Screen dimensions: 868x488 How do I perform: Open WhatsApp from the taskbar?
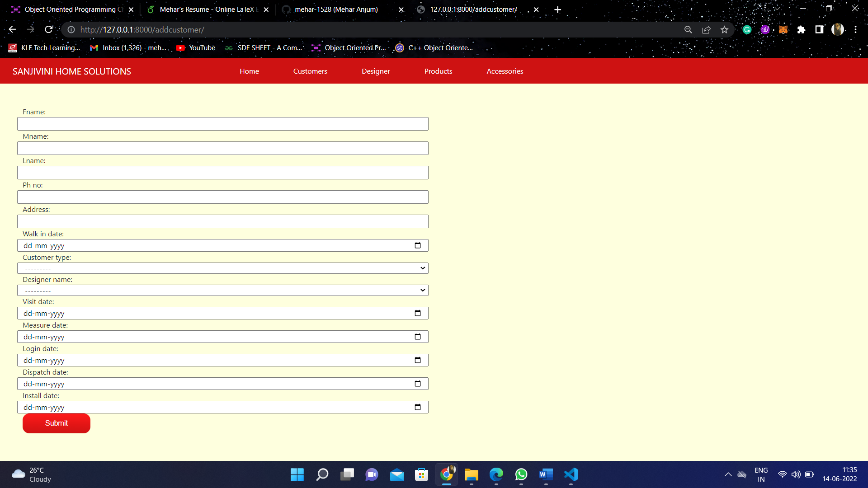pyautogui.click(x=521, y=475)
